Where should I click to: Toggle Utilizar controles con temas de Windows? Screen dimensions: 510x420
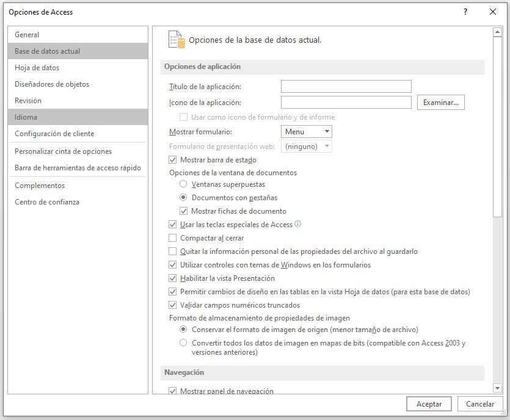pos(172,264)
